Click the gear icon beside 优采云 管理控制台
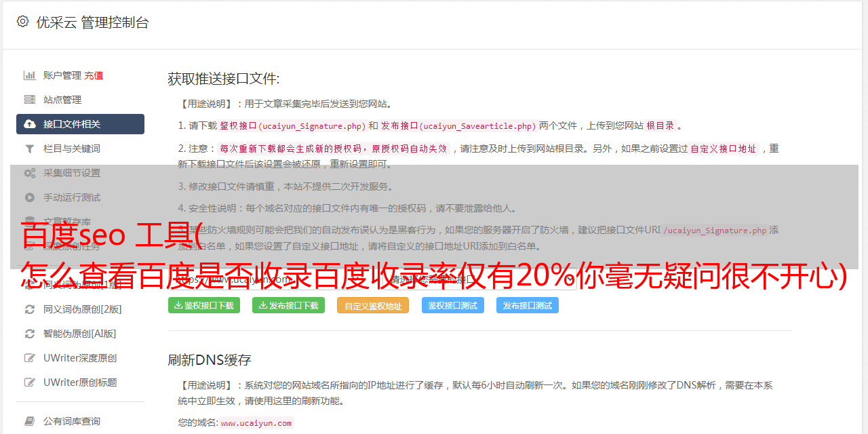Viewport: 868px width, 434px height. [x=22, y=22]
